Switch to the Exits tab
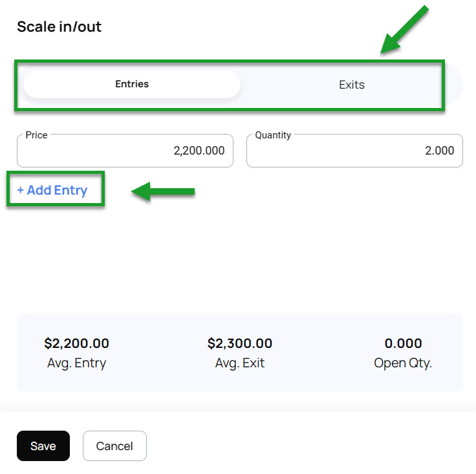This screenshot has width=476, height=474. [x=351, y=85]
